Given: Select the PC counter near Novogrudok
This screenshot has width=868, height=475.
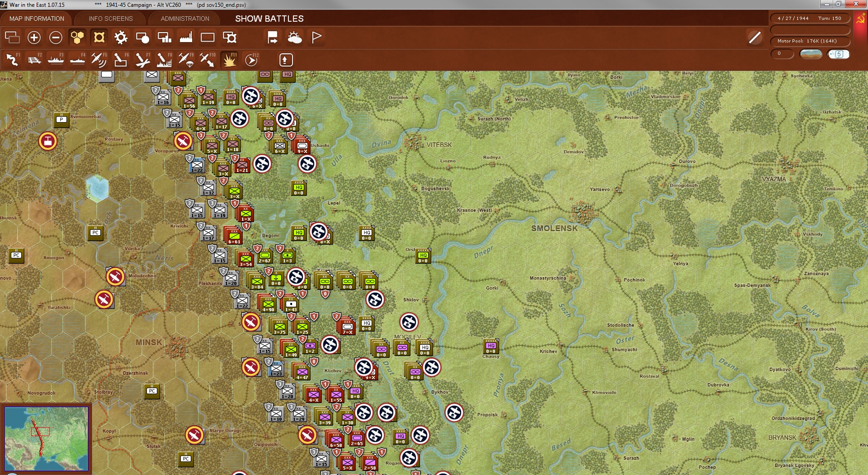Looking at the screenshot, I should pos(152,391).
